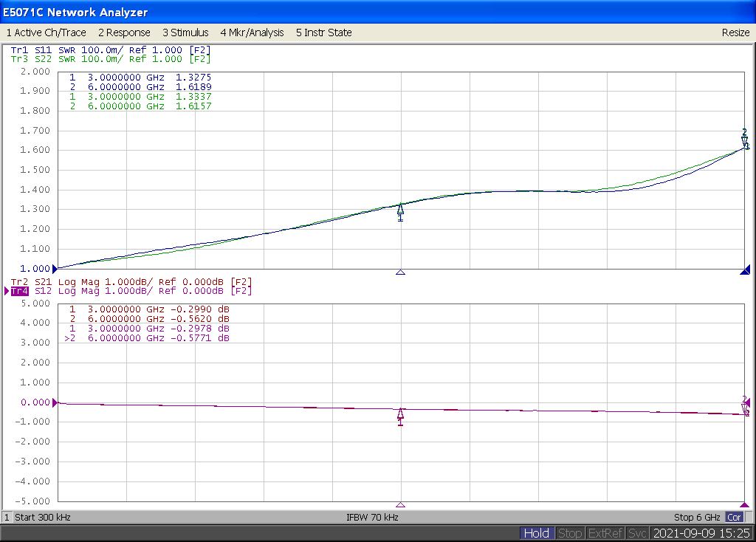756x542 pixels.
Task: Click marker 1 triangle on lower Log Mag trace
Action: point(401,414)
